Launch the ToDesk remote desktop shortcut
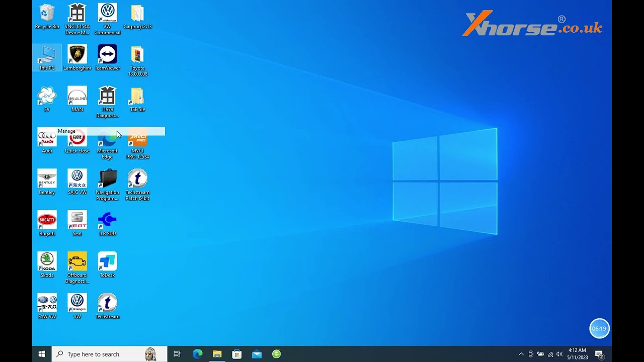Viewport: 644px width, 362px height. pyautogui.click(x=107, y=265)
